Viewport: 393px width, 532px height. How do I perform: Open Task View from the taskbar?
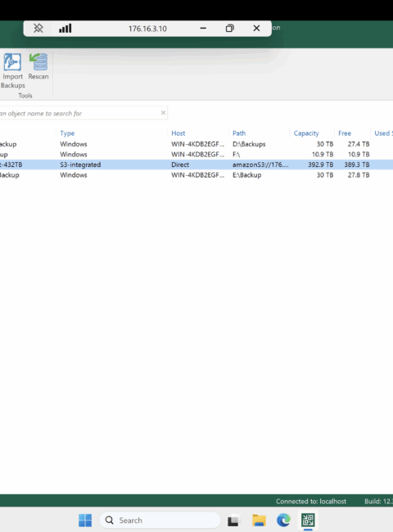coord(234,520)
